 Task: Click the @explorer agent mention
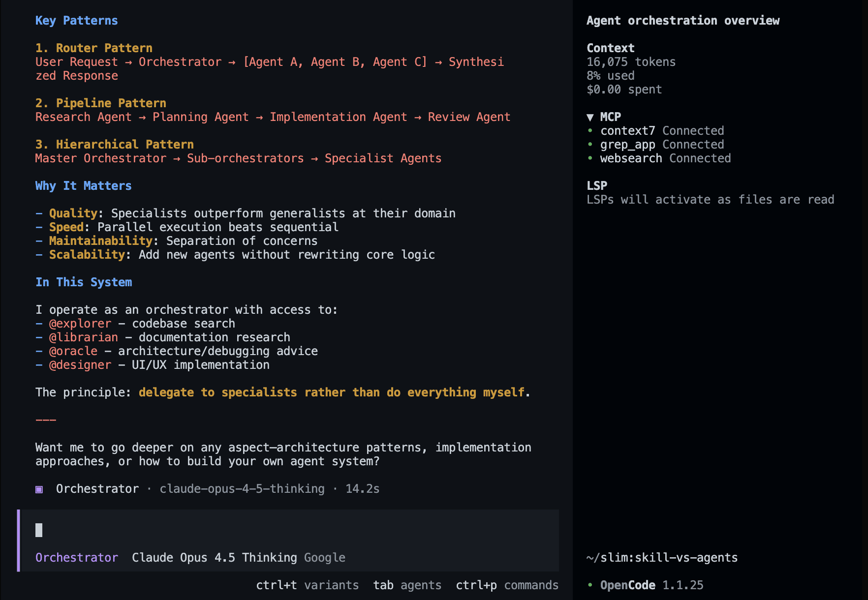pyautogui.click(x=80, y=324)
